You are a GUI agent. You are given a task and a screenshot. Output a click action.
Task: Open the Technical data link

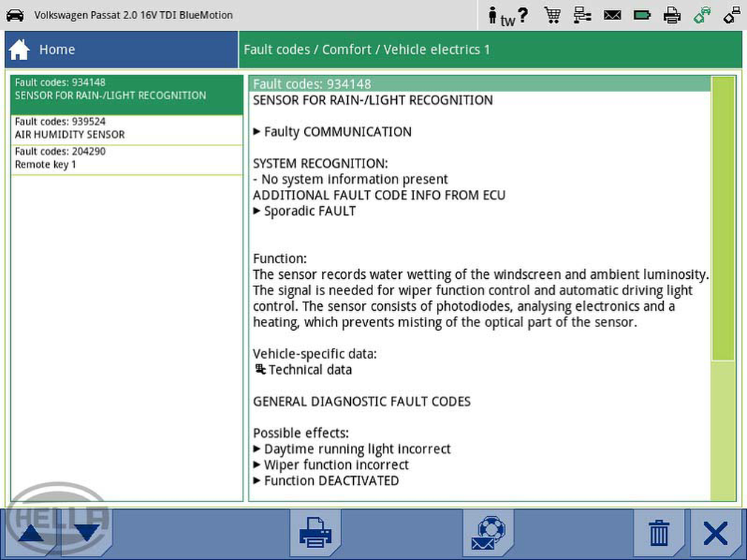[x=309, y=369]
